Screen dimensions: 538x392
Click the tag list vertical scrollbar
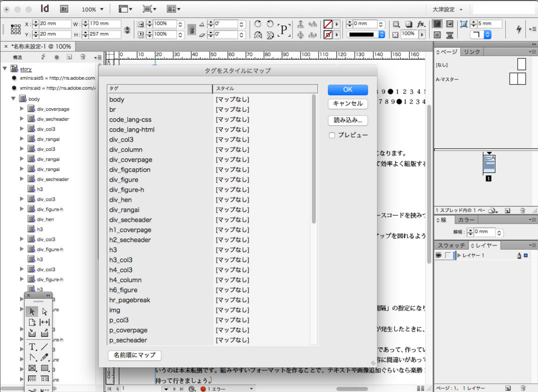[314, 159]
